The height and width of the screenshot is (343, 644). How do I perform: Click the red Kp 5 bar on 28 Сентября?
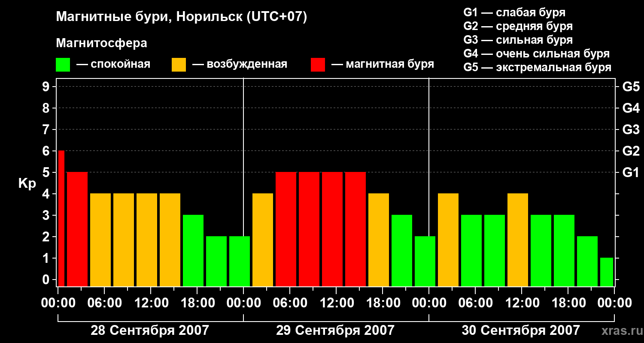77,229
